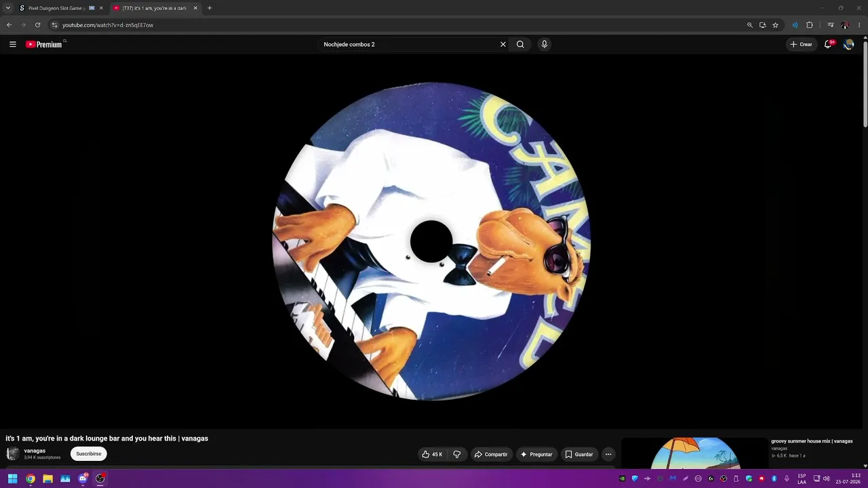Select the YouTube "it's 1 am" tab
The height and width of the screenshot is (488, 868).
[x=155, y=8]
